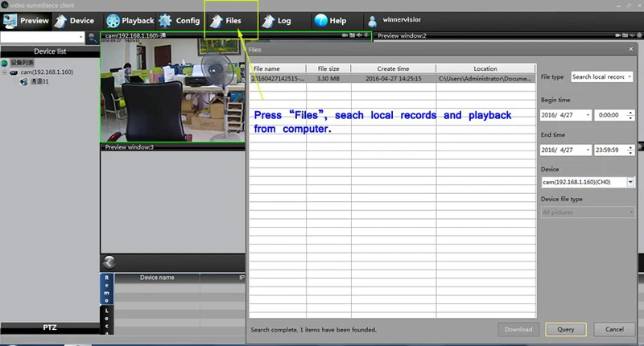Image resolution: width=644 pixels, height=346 pixels.
Task: Open the Config tab
Action: 180,21
